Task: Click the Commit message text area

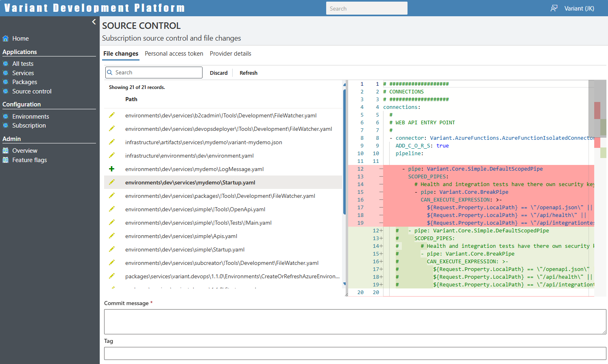Action: (355, 321)
